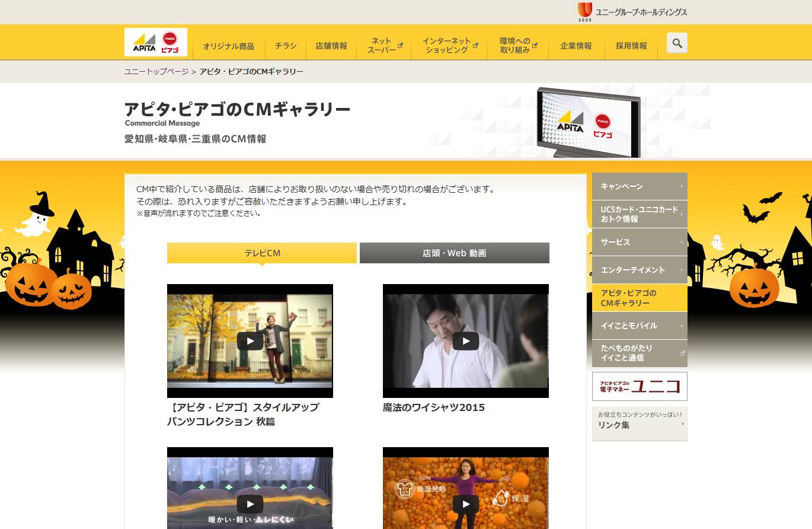This screenshot has width=812, height=529.
Task: Click the ※音声が流れますのでご注意ください notice
Action: click(199, 213)
